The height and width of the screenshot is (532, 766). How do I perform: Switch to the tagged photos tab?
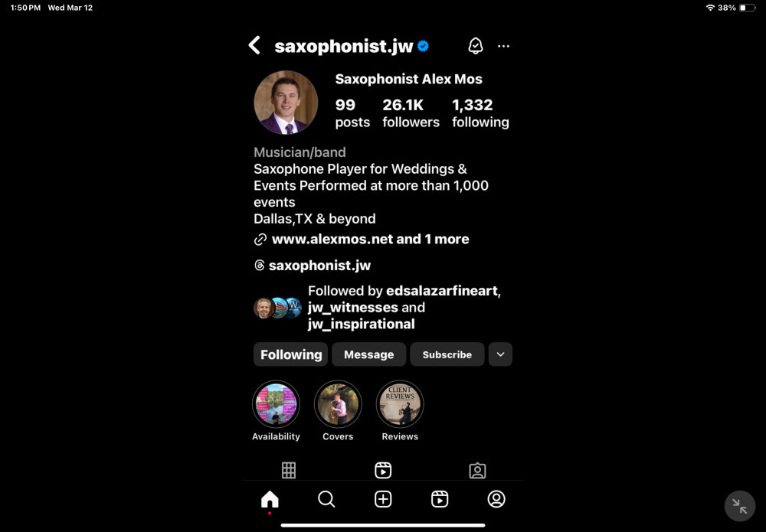[477, 471]
